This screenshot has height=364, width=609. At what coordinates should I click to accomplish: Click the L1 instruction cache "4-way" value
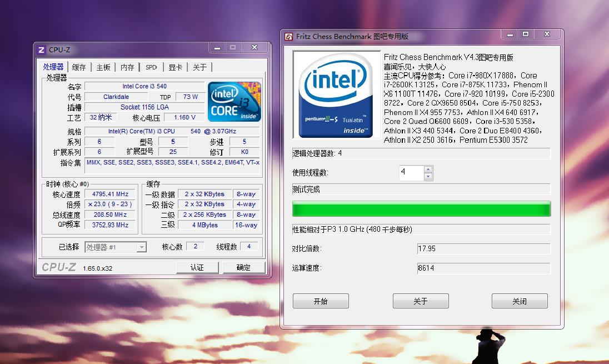[x=246, y=204]
